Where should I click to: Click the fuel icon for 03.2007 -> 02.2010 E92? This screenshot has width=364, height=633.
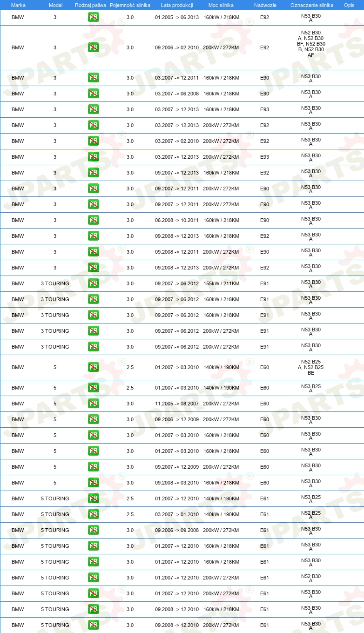(x=93, y=141)
